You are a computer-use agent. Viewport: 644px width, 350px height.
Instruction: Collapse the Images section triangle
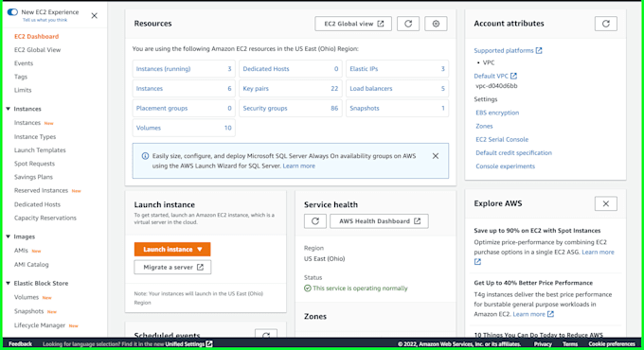(9, 236)
